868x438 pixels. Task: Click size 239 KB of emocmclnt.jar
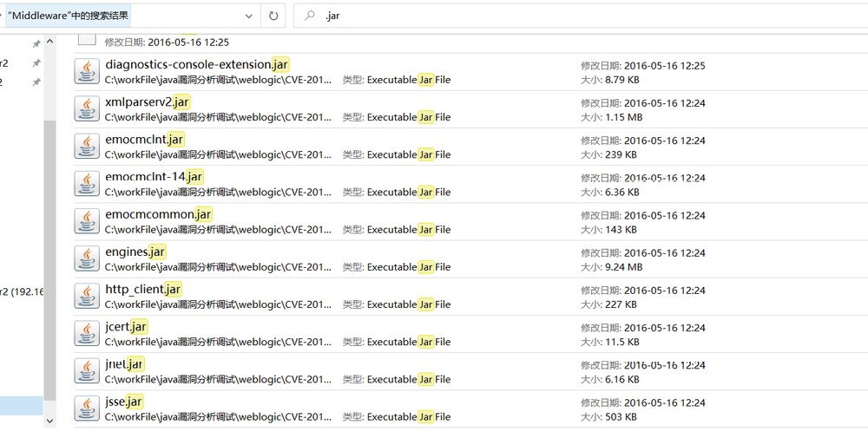pos(609,155)
